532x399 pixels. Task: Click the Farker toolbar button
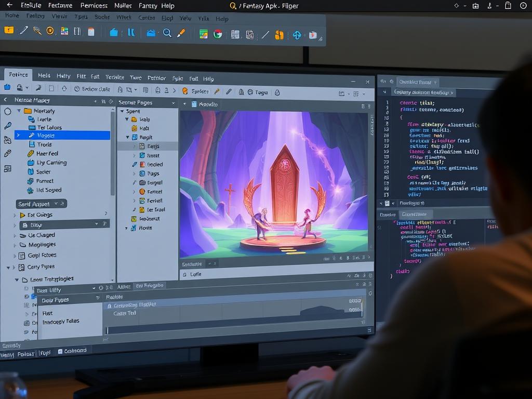[x=196, y=91]
